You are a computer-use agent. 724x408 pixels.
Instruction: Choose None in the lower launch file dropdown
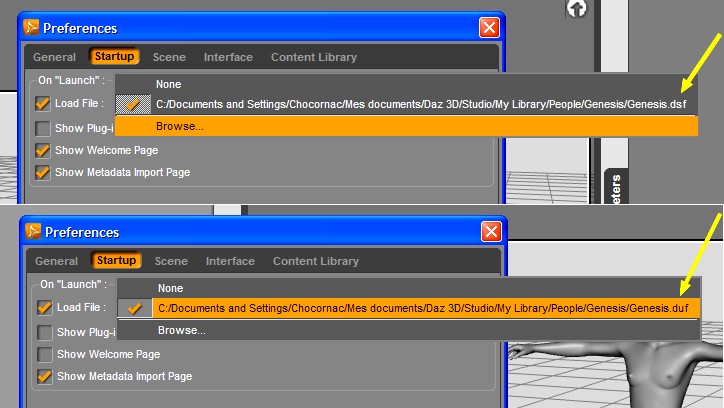(409, 288)
